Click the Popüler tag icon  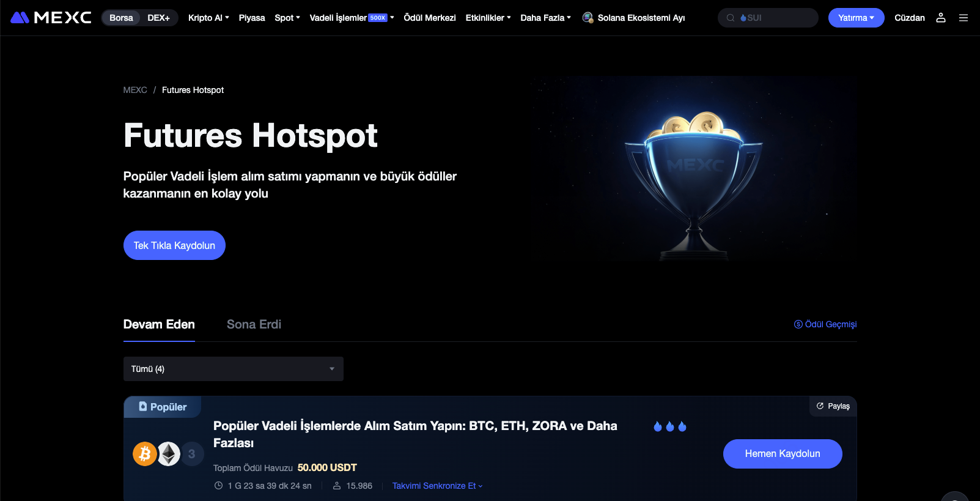coord(143,406)
